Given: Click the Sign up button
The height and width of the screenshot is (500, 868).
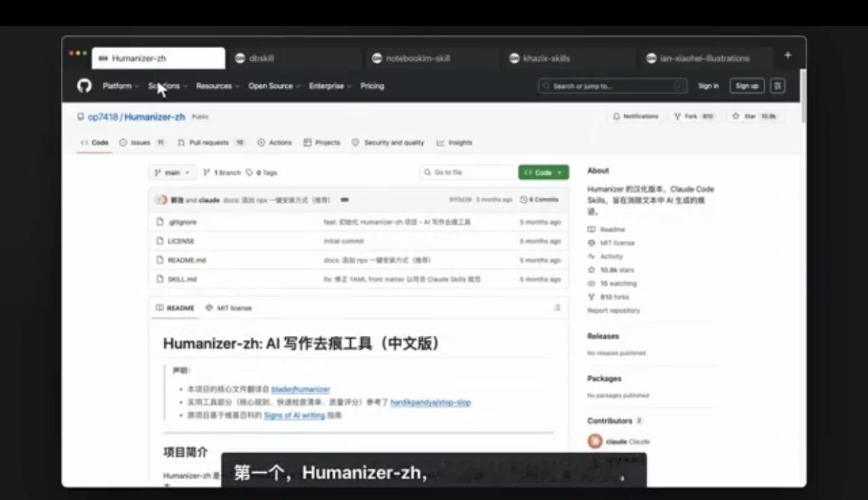Looking at the screenshot, I should point(747,86).
